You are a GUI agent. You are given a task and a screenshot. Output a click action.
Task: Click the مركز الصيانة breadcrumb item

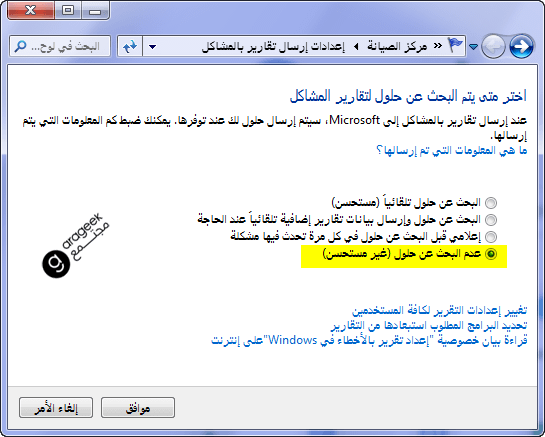coord(397,46)
